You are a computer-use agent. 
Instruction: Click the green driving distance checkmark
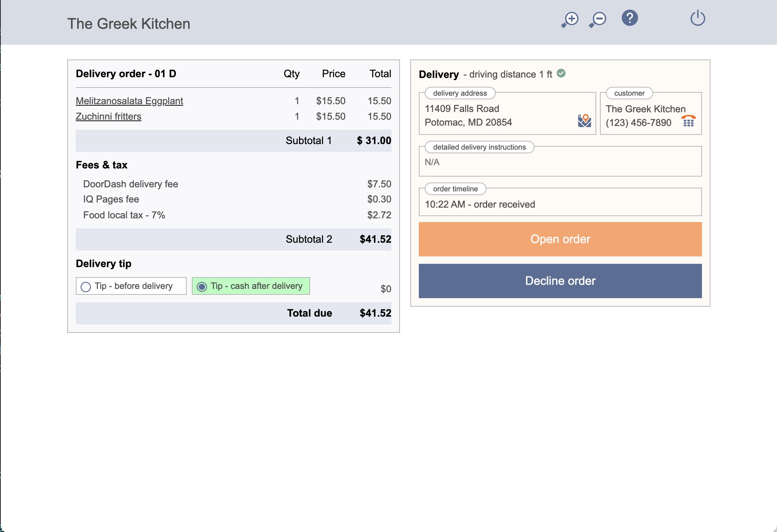[x=561, y=74]
